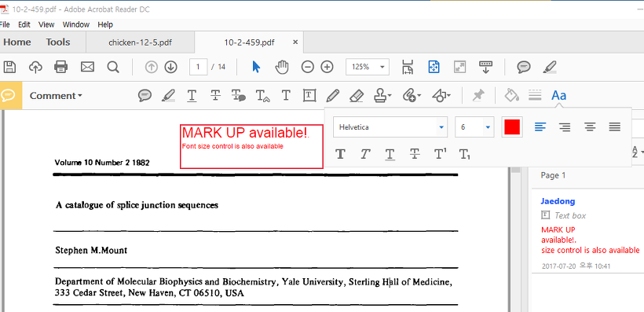Click the page number input field

199,67
